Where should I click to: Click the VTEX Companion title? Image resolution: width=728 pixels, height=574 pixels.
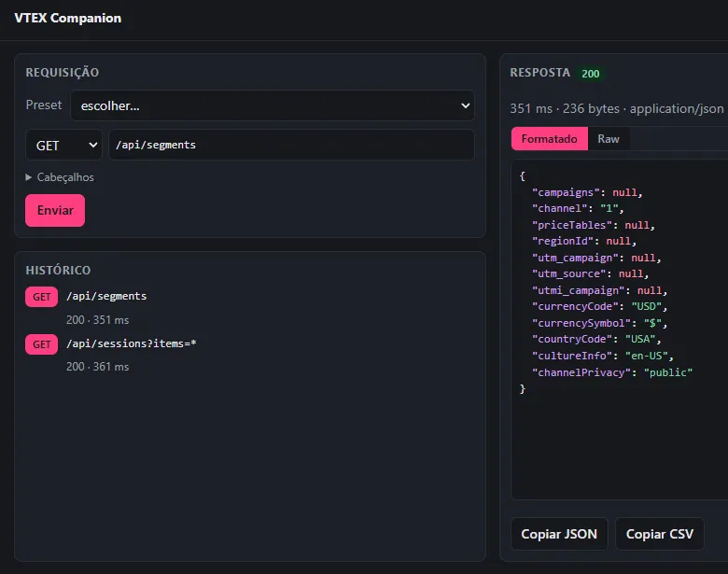68,18
